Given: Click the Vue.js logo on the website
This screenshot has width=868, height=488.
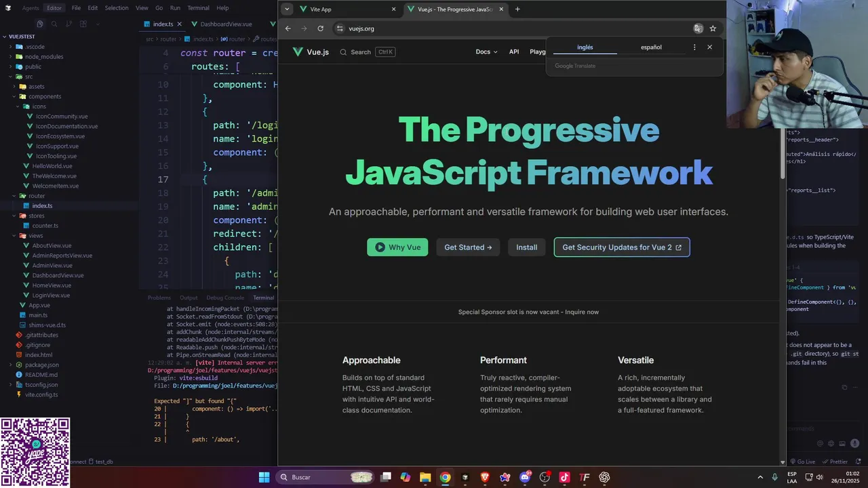Looking at the screenshot, I should 311,52.
